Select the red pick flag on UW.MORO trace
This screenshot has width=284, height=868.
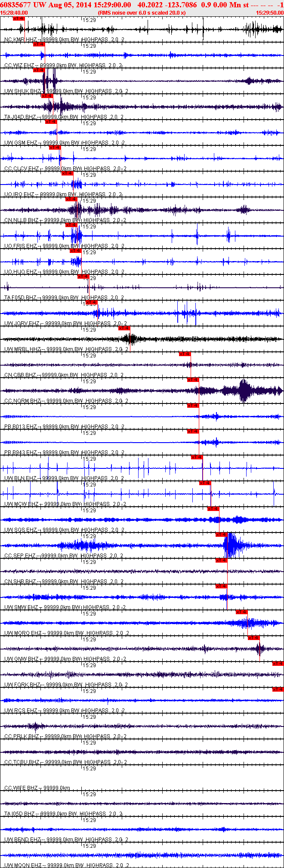coord(242,612)
